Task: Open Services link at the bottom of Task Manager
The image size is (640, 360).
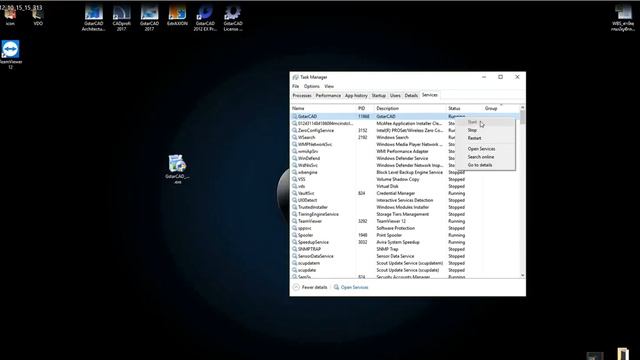Action: coord(351,287)
